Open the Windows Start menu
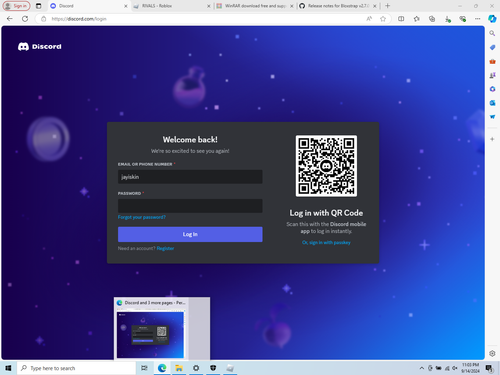 tap(8, 368)
